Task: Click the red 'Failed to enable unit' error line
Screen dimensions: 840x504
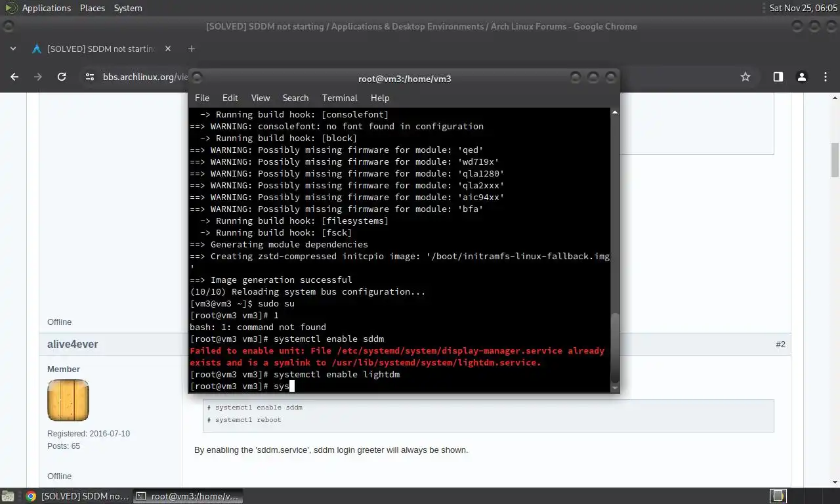Action: [397, 356]
